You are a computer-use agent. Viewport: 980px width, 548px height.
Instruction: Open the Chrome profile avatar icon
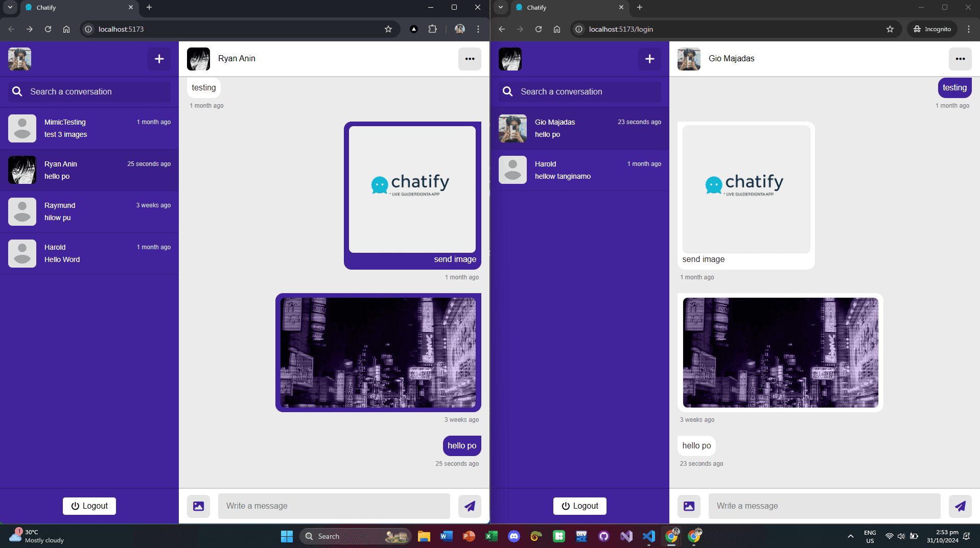pyautogui.click(x=459, y=29)
